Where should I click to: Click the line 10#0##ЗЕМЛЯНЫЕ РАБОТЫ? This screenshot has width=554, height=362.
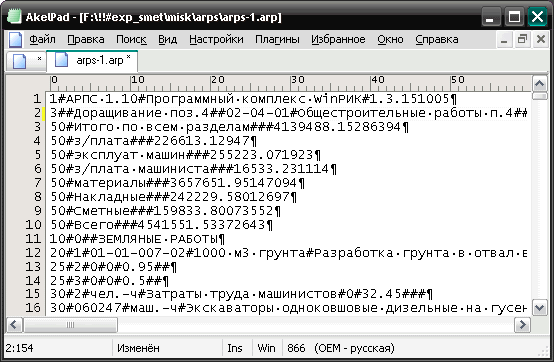point(137,239)
